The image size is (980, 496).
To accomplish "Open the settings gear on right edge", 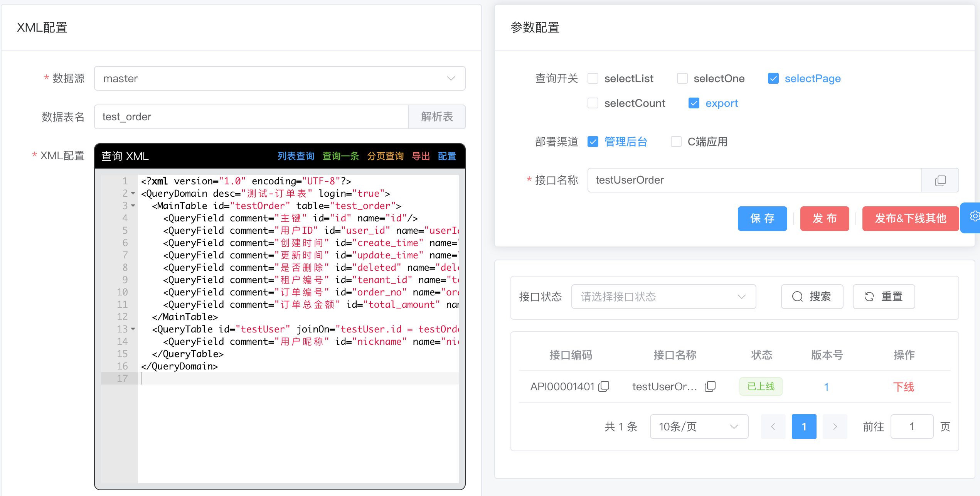I will pyautogui.click(x=974, y=216).
